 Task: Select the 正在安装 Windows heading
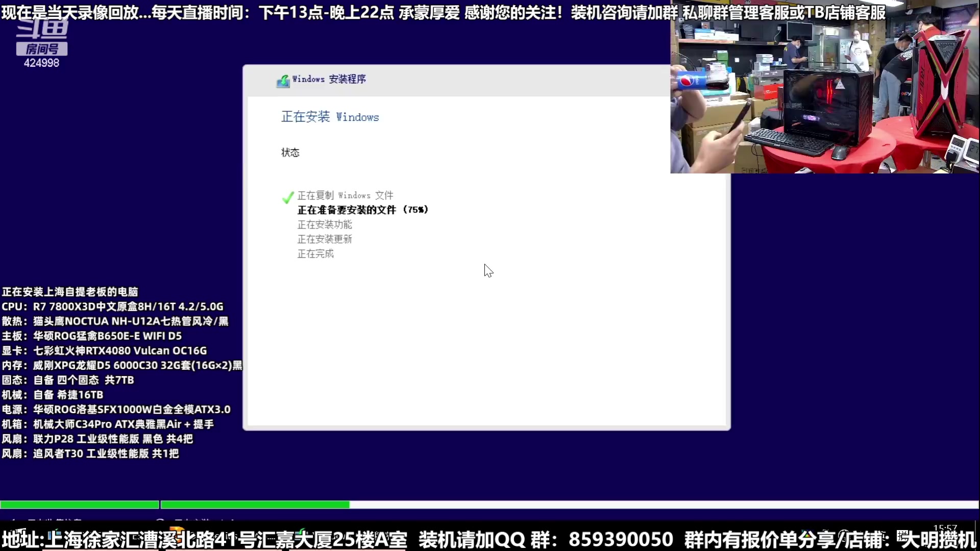click(x=330, y=117)
